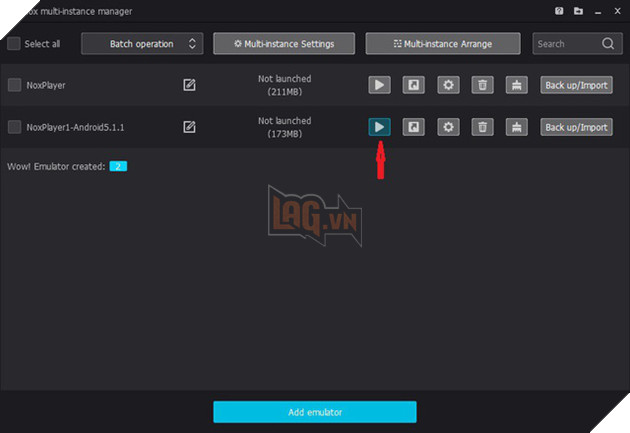
Task: Select the NoxPlayer1-Android5.1.1 instance name
Action: pyautogui.click(x=75, y=127)
